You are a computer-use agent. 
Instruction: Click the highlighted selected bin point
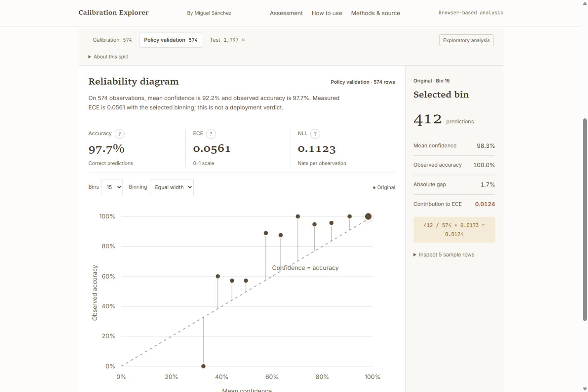(x=368, y=216)
